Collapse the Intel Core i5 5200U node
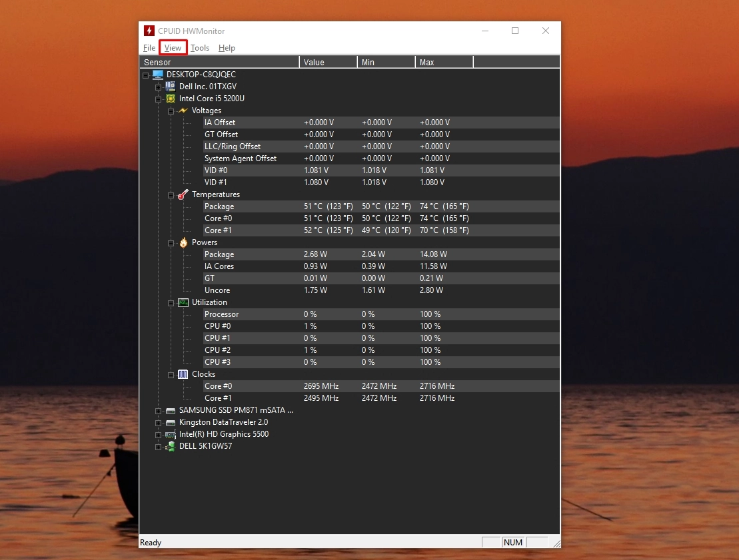Screen dimensions: 739x560 159,99
